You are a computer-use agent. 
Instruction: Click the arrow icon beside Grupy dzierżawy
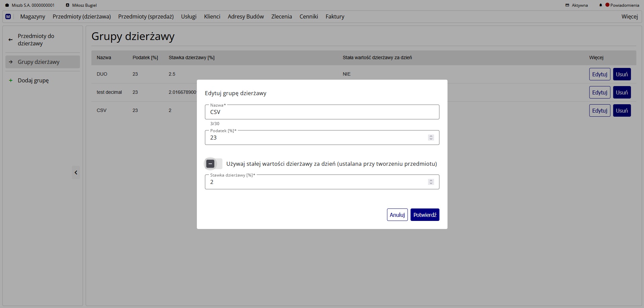[11, 62]
